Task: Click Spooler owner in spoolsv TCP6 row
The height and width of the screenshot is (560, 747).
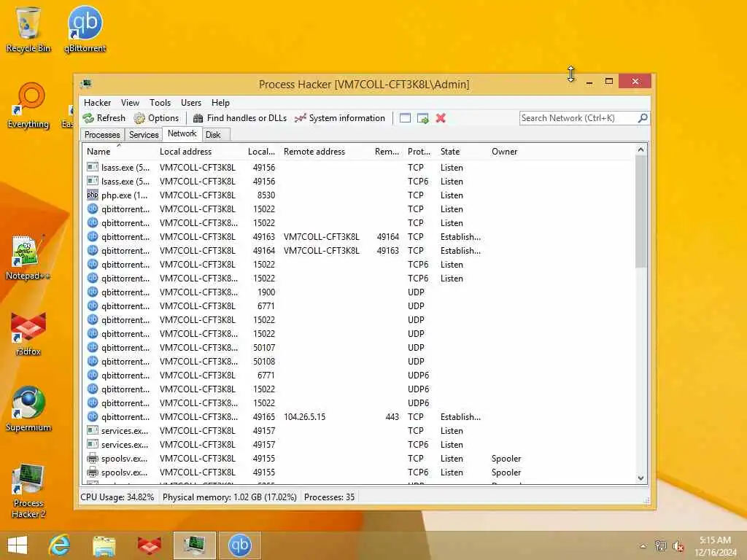Action: (506, 472)
